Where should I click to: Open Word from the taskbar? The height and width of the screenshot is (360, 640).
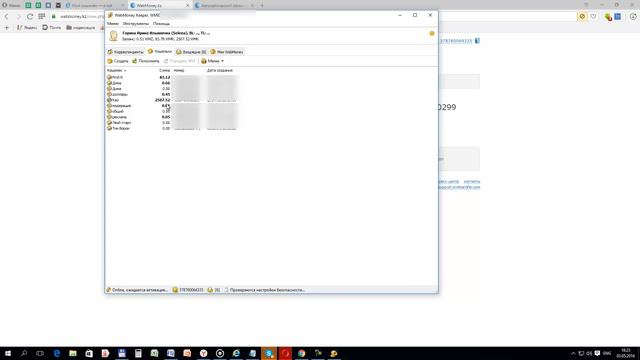(x=171, y=353)
